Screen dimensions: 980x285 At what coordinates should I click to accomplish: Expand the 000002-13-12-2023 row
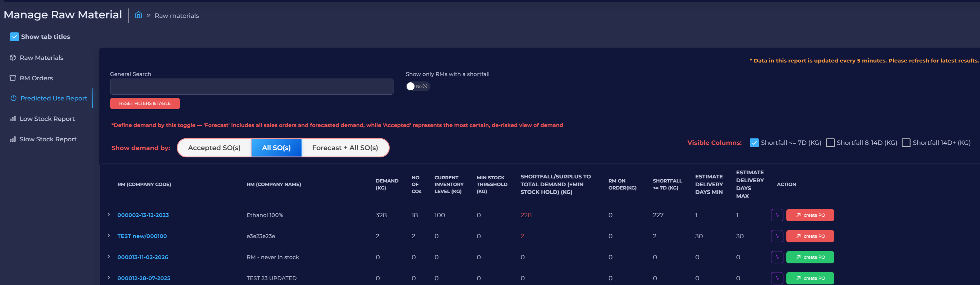109,215
